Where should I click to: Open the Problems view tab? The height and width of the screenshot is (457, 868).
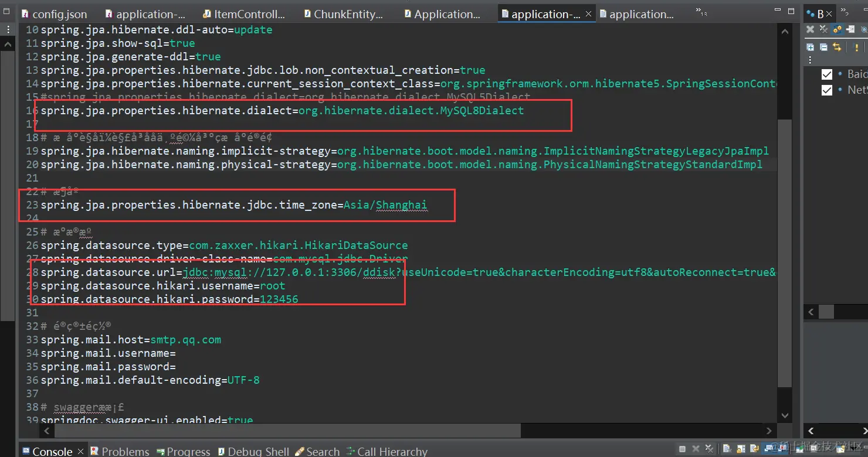[x=120, y=451]
